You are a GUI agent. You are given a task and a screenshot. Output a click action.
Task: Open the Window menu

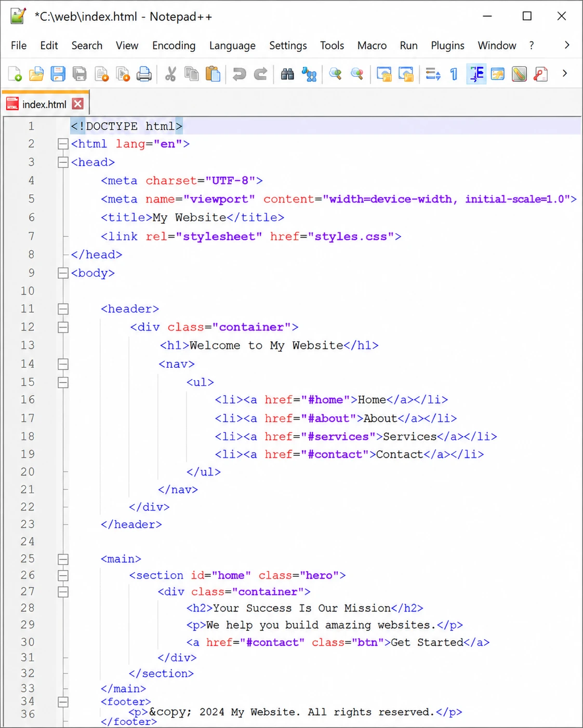point(497,46)
